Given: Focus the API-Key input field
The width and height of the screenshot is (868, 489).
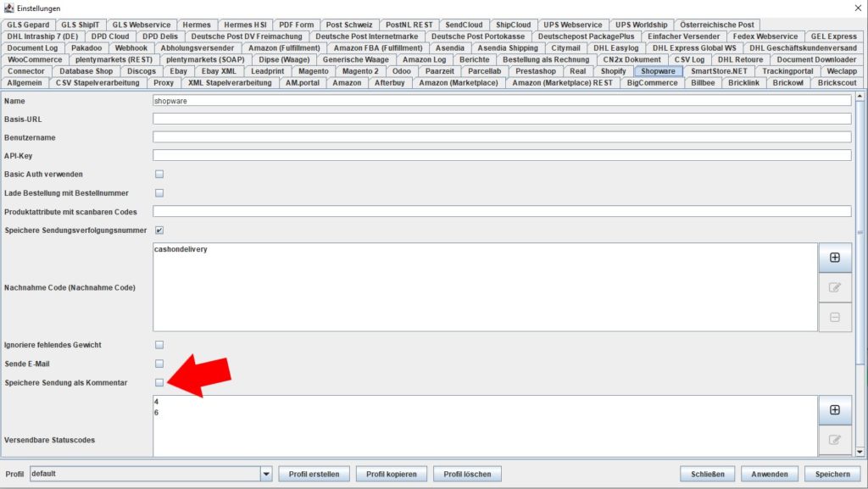Looking at the screenshot, I should click(502, 155).
